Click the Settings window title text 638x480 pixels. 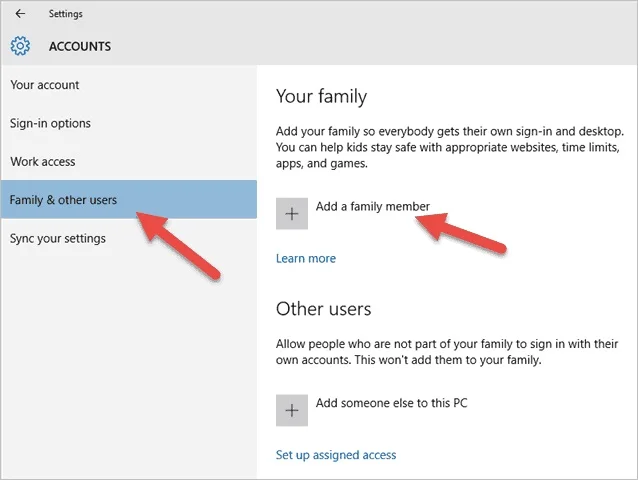pos(66,14)
